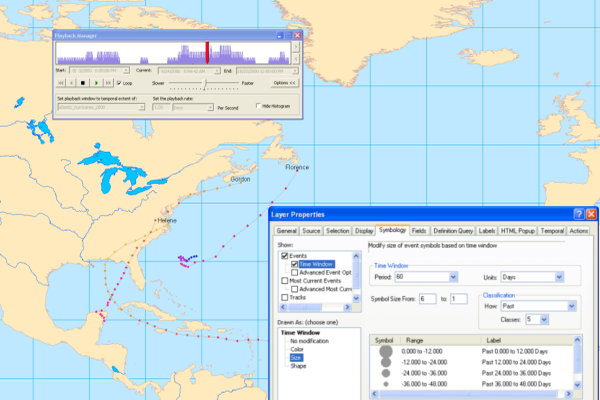
Task: Switch to the Temporal tab
Action: coord(551,231)
